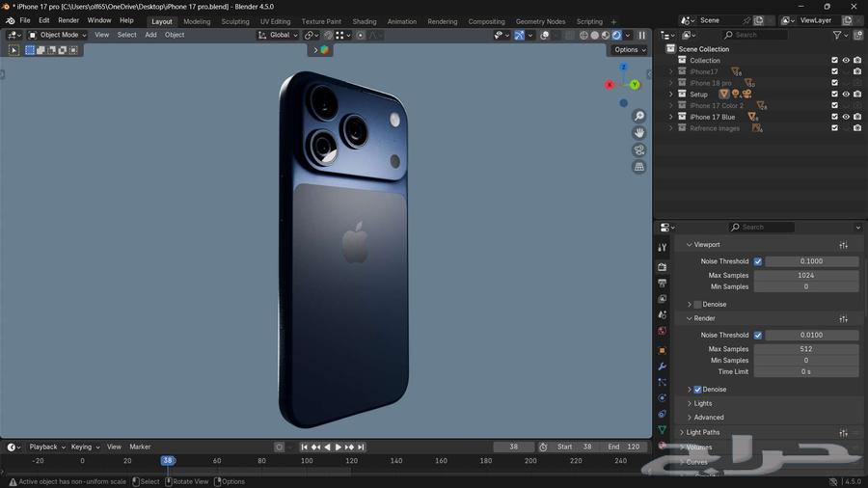The height and width of the screenshot is (488, 868).
Task: Expand the Setup collection tree
Action: pyautogui.click(x=671, y=95)
